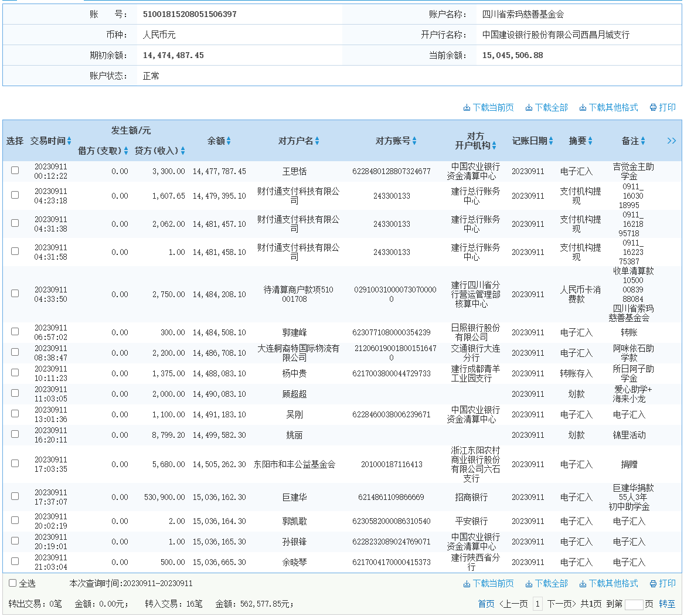
Task: Go to 上一页 previous page
Action: [x=513, y=604]
